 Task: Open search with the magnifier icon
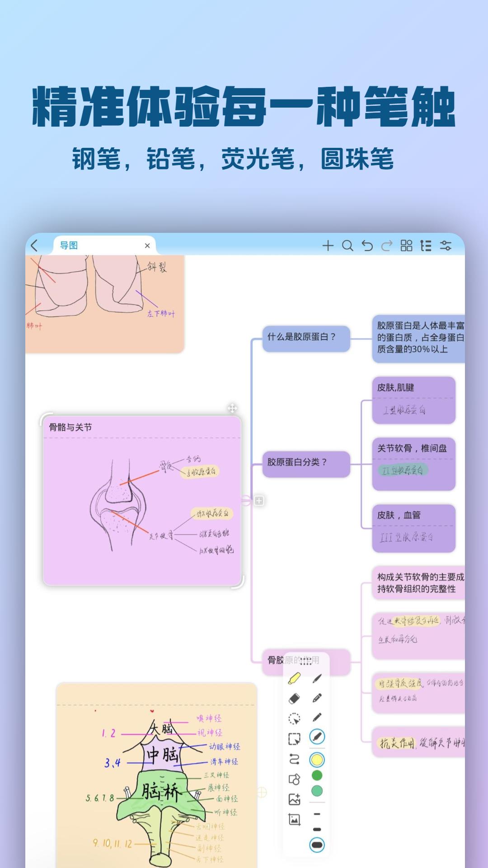[x=347, y=245]
